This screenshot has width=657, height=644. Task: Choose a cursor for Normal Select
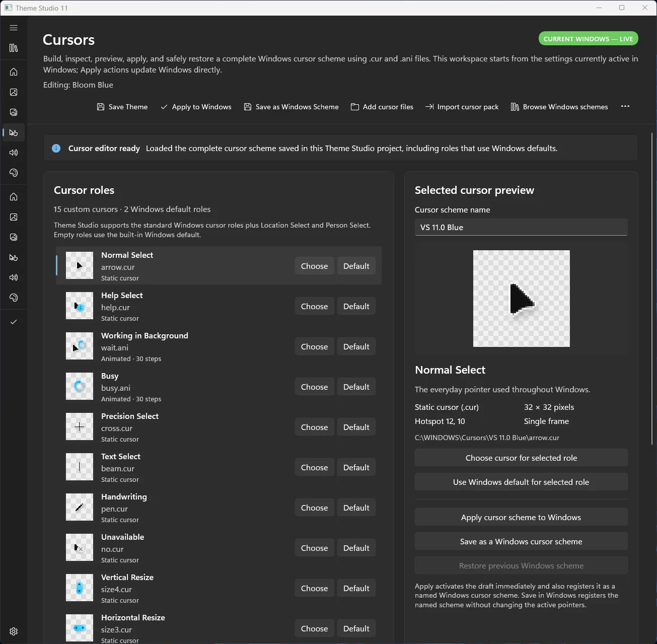(314, 266)
